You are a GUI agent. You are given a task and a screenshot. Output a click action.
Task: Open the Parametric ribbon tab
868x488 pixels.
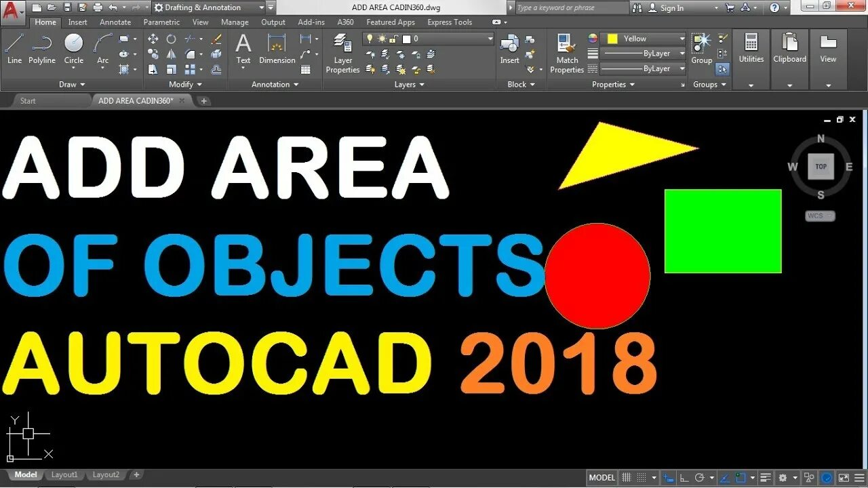(161, 22)
